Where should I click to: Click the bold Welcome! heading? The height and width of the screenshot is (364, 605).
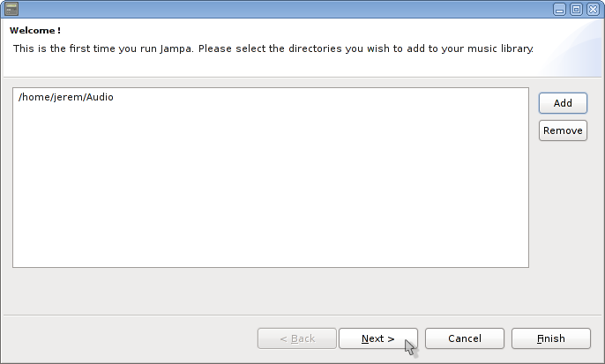click(35, 31)
